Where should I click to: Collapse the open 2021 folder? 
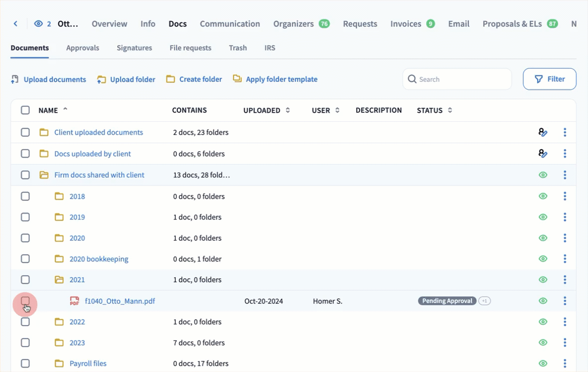[x=59, y=280]
